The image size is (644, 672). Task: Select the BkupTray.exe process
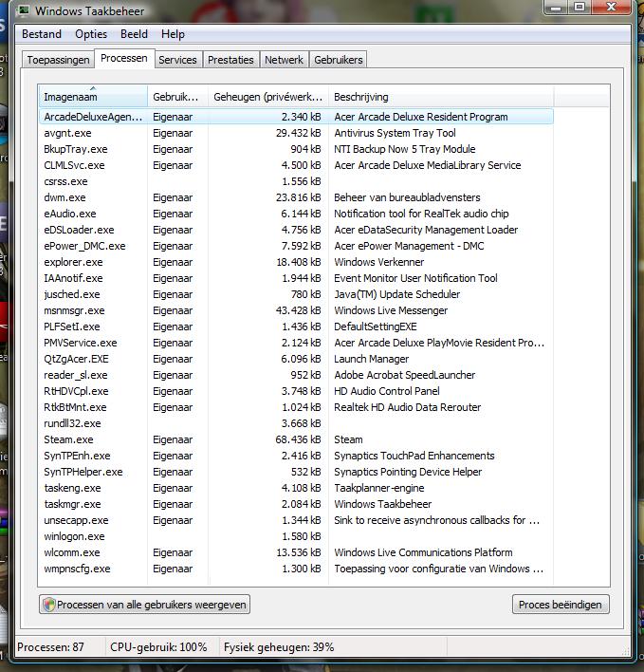[296, 149]
